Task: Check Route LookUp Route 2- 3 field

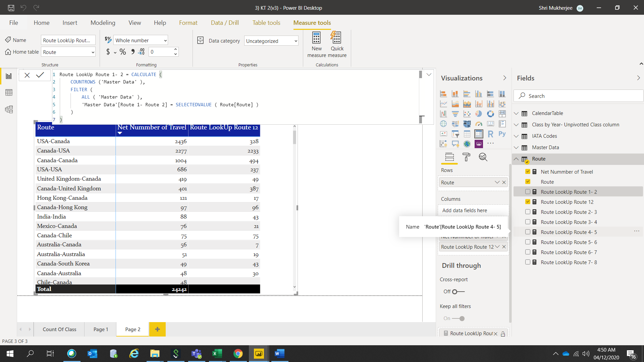Action: (528, 212)
